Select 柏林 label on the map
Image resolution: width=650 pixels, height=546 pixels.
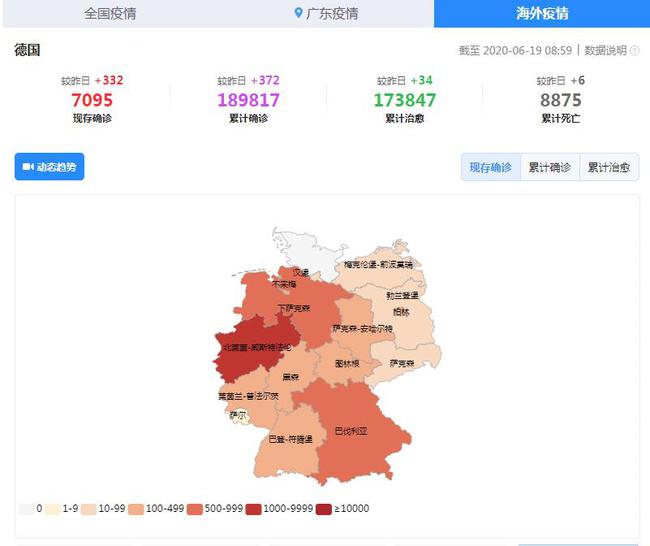(x=401, y=312)
